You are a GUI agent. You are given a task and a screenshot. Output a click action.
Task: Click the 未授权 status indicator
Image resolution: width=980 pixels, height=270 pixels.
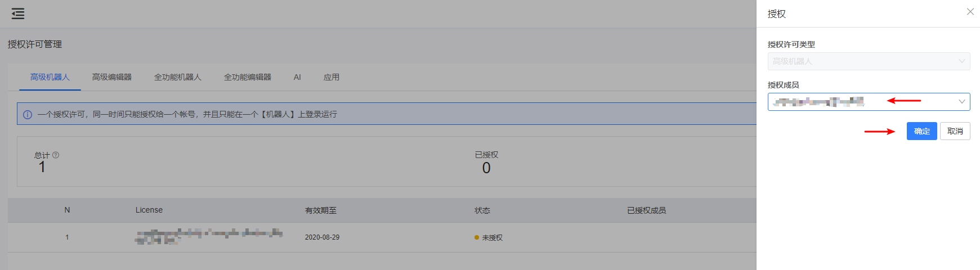489,237
